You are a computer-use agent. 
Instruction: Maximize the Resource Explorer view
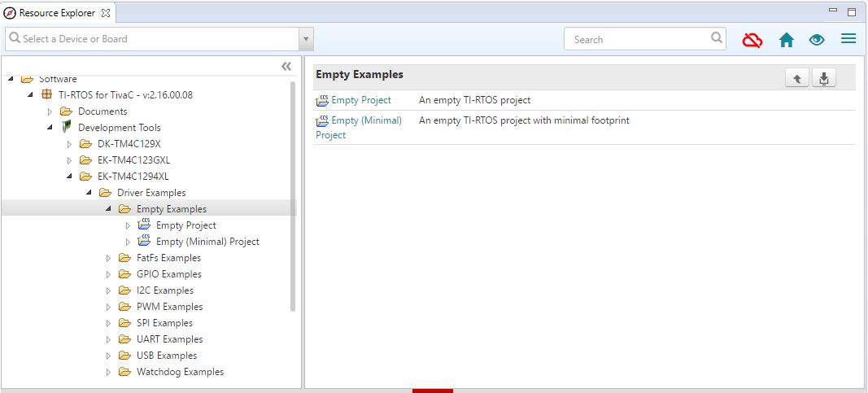coord(852,11)
